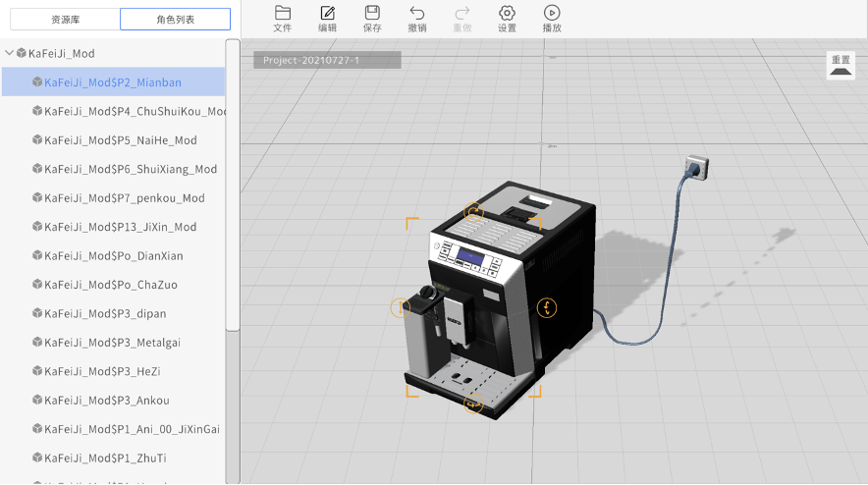Click cube icon beside P3_HeZi
868x485 pixels.
(37, 370)
